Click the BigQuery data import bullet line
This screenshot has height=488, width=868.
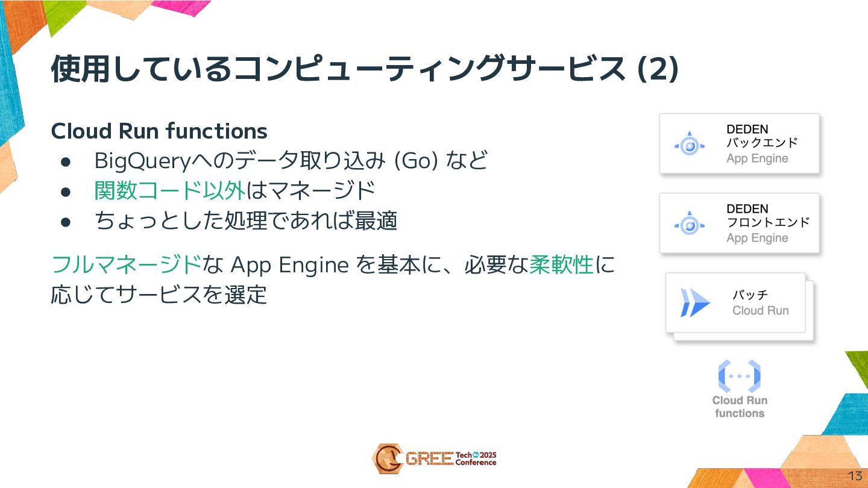tap(290, 161)
